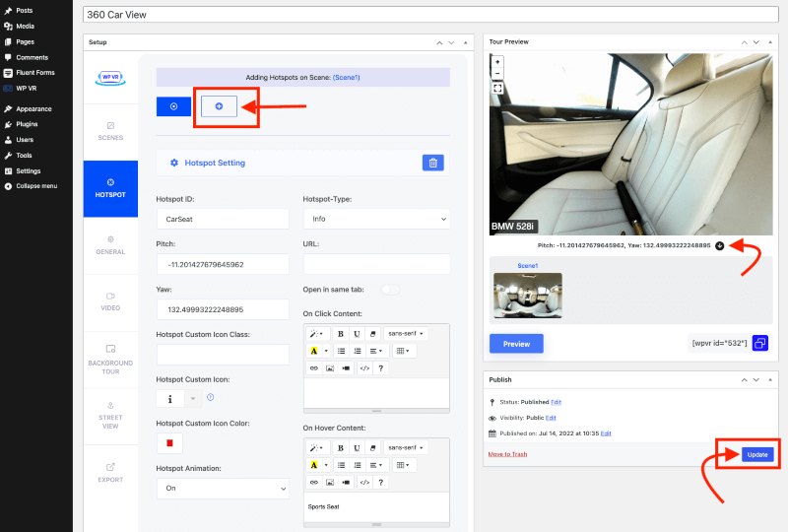
Task: Underline text in On Hover Content editor
Action: 357,447
